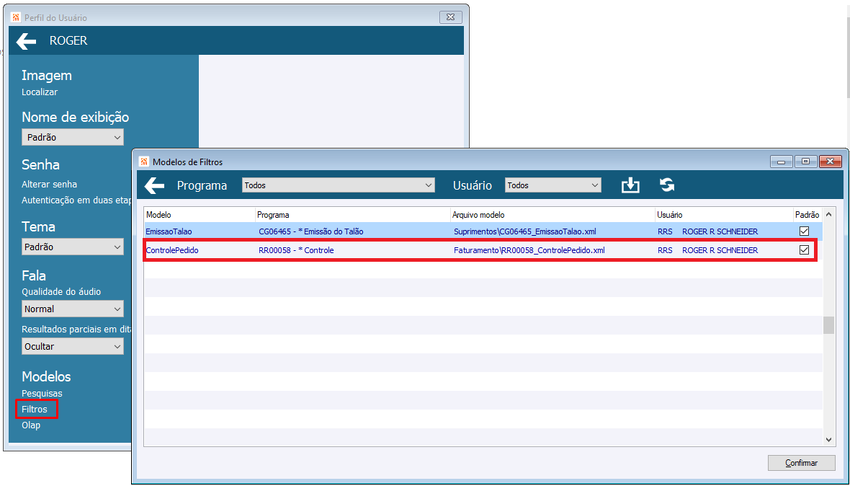
Task: Click Faturamento\RR00058_ControlePedido.xml cell
Action: pos(529,250)
